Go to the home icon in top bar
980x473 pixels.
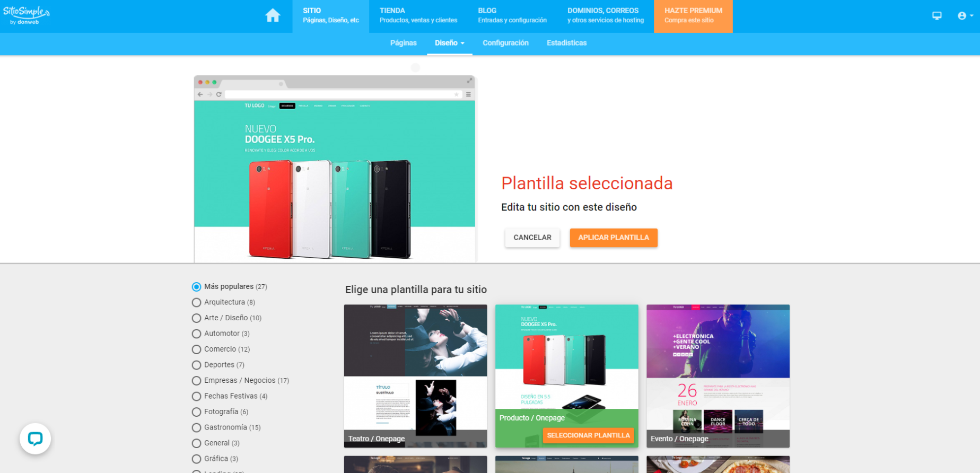(x=273, y=15)
